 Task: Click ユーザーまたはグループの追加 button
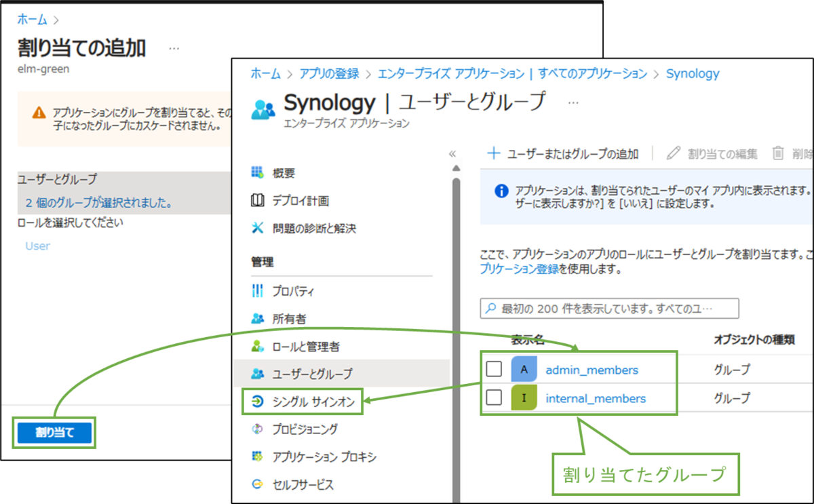[x=563, y=153]
